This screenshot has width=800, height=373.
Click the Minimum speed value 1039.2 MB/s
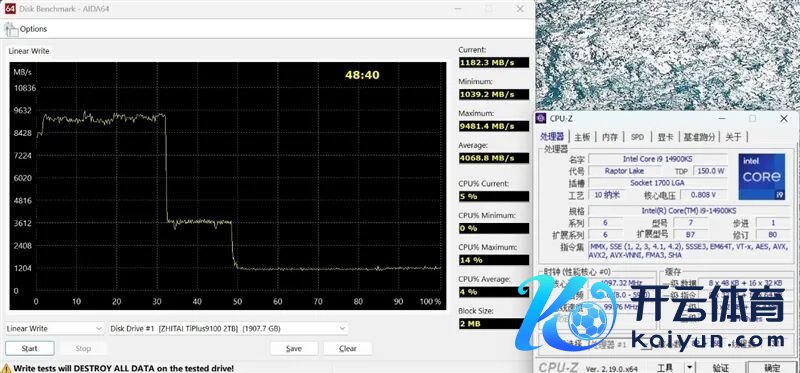pyautogui.click(x=493, y=94)
